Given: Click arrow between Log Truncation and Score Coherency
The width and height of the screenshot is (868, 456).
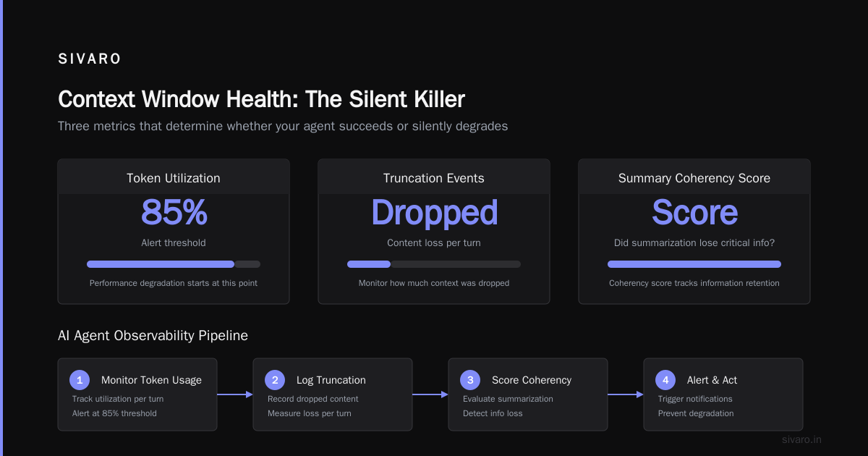Looking at the screenshot, I should coord(430,394).
